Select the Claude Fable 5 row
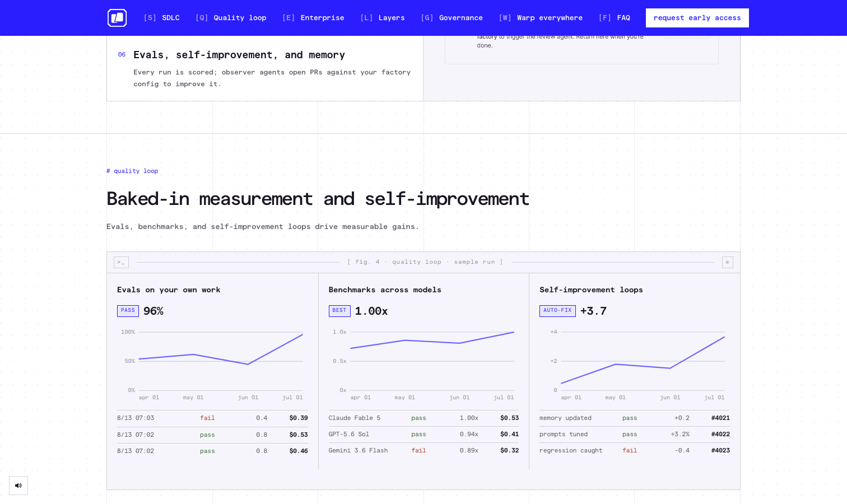Image resolution: width=847 pixels, height=504 pixels. (x=424, y=418)
